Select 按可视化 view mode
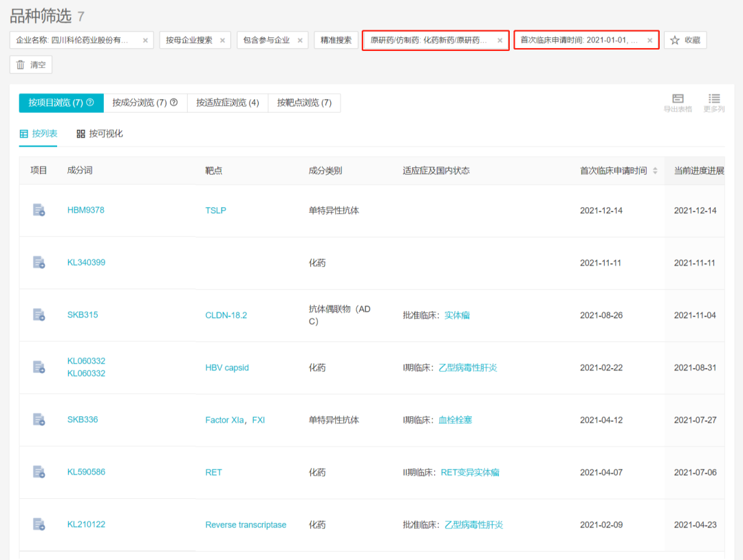 click(x=100, y=133)
